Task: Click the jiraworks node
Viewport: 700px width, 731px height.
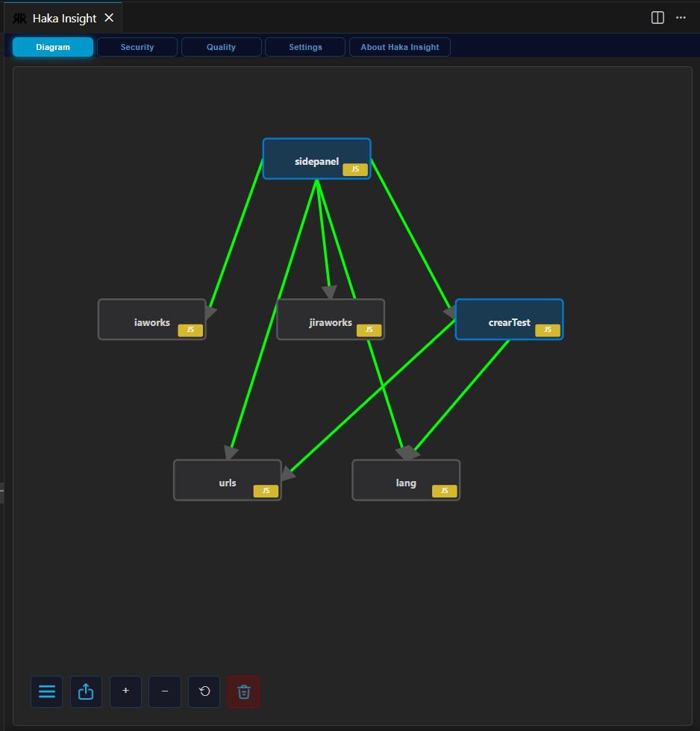Action: [331, 319]
